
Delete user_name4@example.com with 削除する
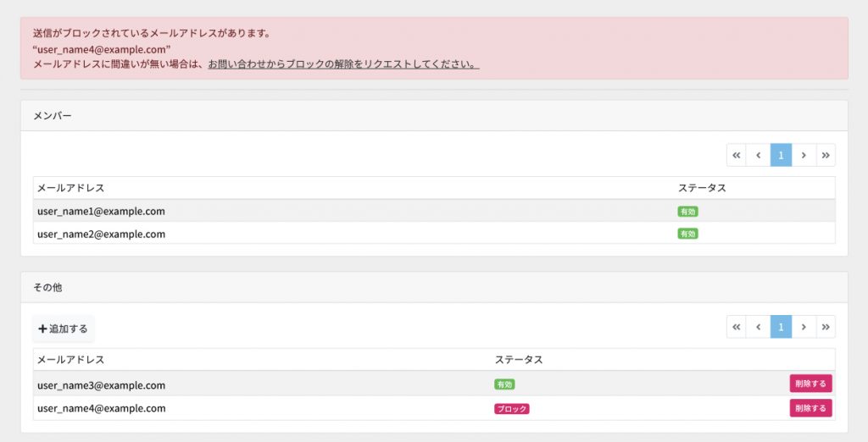(x=810, y=408)
